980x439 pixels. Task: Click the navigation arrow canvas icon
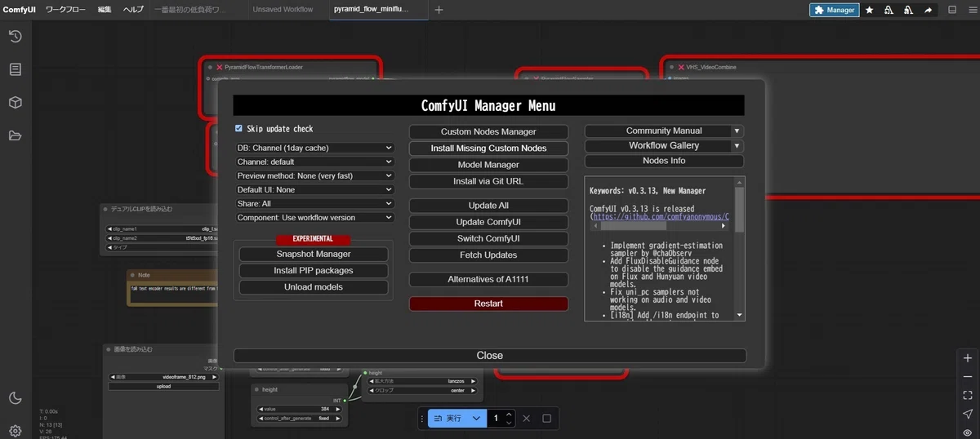(x=968, y=414)
